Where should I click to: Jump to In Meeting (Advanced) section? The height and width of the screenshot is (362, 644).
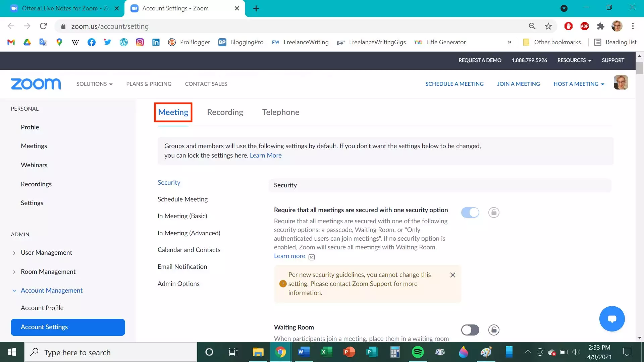coord(189,233)
